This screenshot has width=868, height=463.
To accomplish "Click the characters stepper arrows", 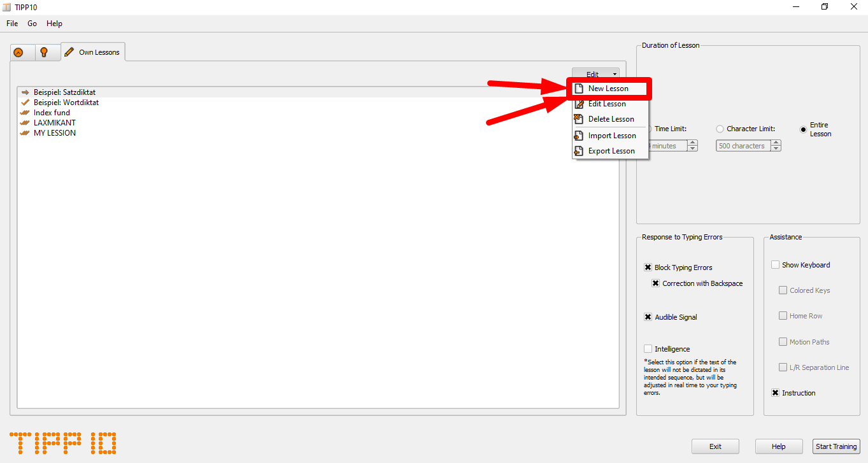I will pyautogui.click(x=776, y=146).
